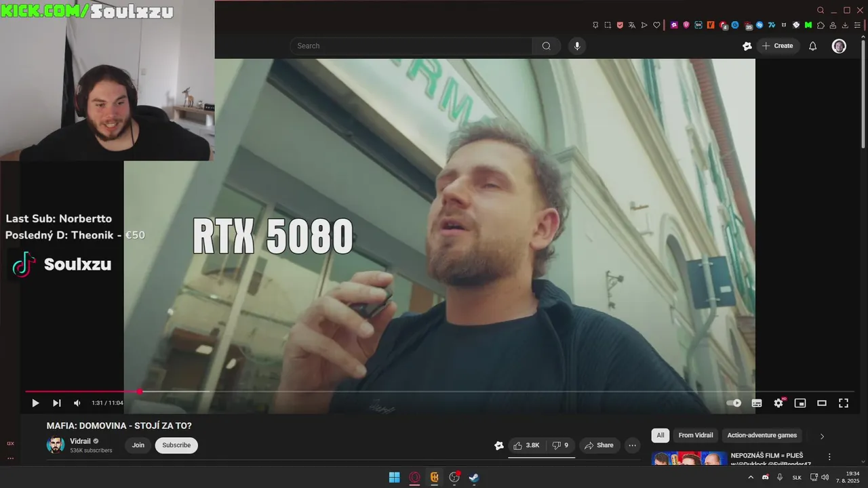Open the GX Corner sidebar icon
The image size is (868, 488).
coord(10,443)
